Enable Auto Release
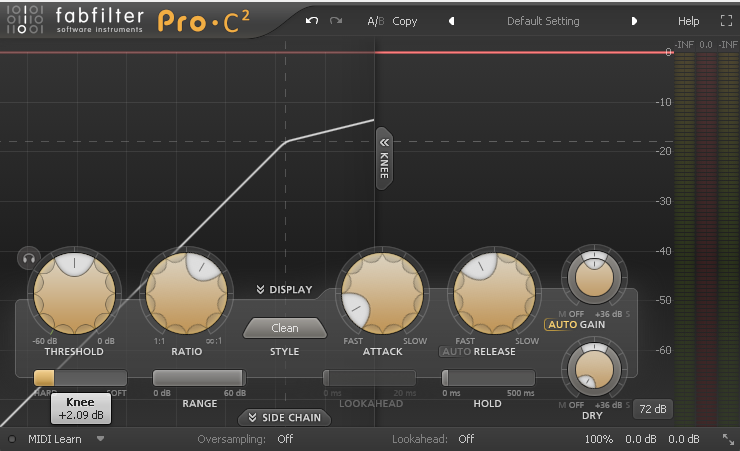The height and width of the screenshot is (451, 740). click(x=455, y=351)
